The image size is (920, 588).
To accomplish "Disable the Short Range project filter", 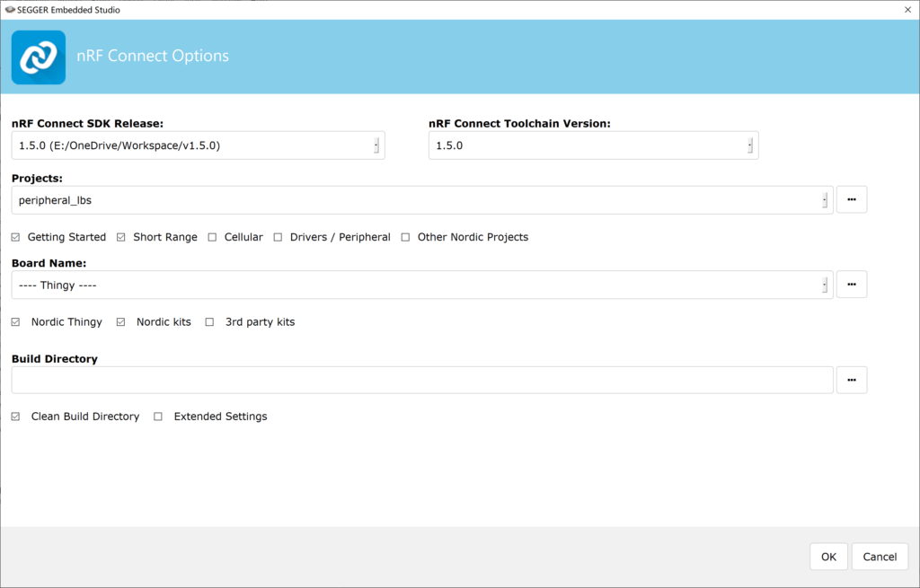I will point(122,237).
